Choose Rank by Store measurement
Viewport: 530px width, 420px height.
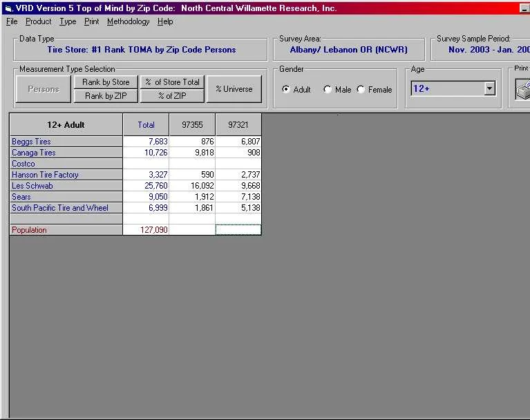(106, 82)
